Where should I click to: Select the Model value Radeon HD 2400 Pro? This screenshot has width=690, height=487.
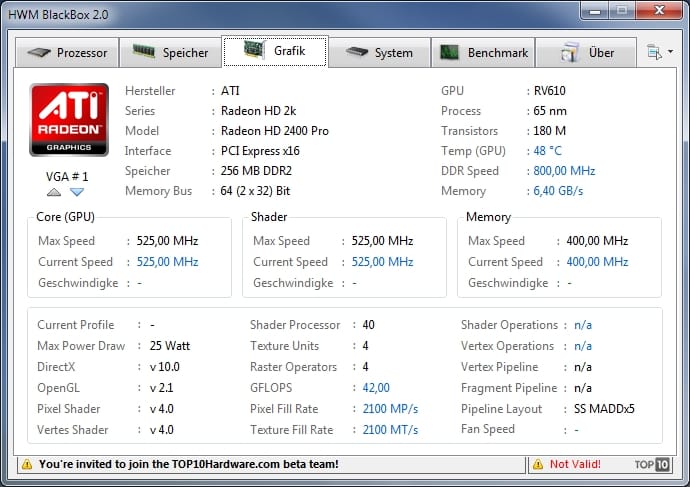[275, 131]
